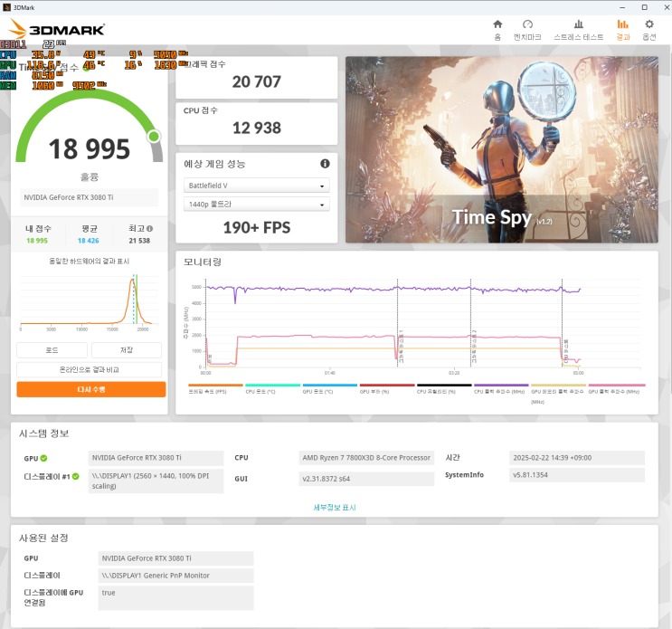Click the graphics score 20 707

point(257,81)
